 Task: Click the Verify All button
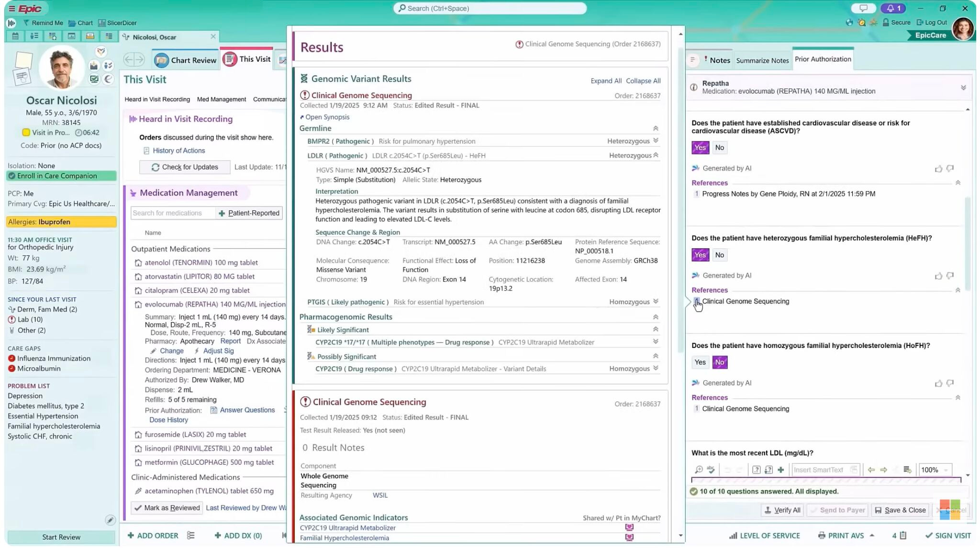coord(782,510)
